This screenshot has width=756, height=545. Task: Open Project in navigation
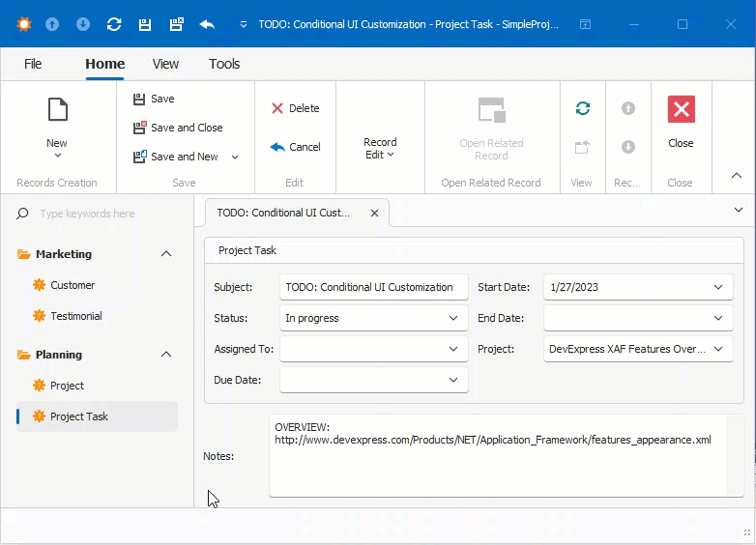pyautogui.click(x=67, y=386)
